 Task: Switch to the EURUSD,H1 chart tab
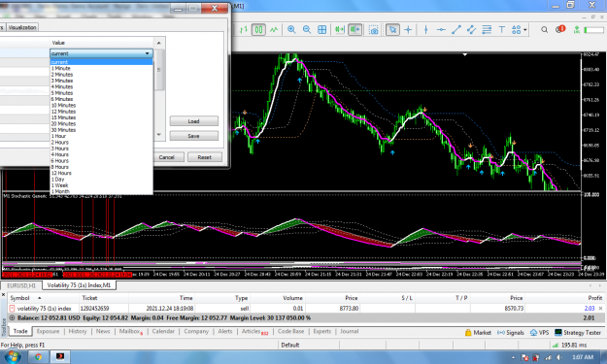(x=21, y=285)
